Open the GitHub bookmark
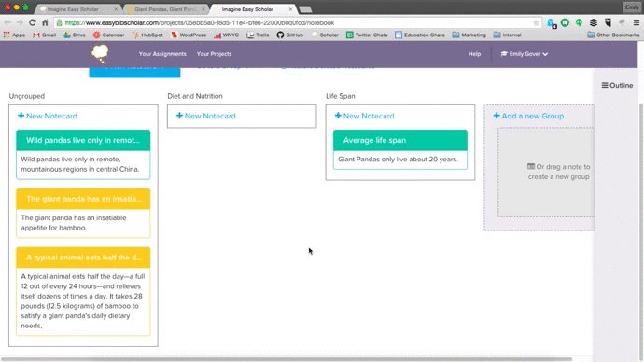Image resolution: width=644 pixels, height=362 pixels. [290, 35]
